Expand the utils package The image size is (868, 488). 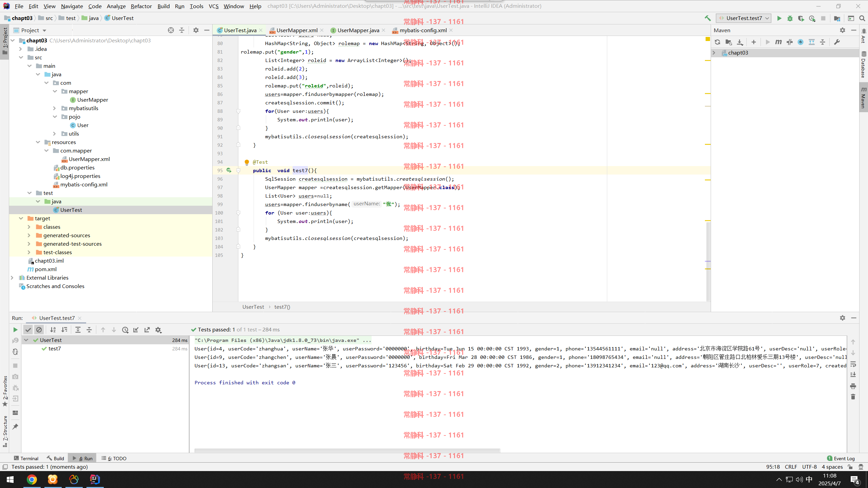click(x=55, y=134)
